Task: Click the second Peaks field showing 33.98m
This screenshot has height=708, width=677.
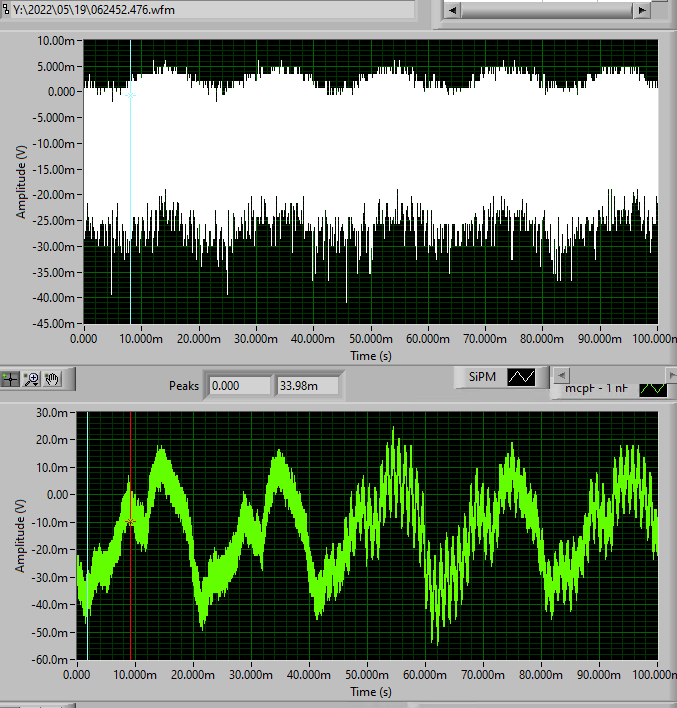Action: [x=307, y=385]
